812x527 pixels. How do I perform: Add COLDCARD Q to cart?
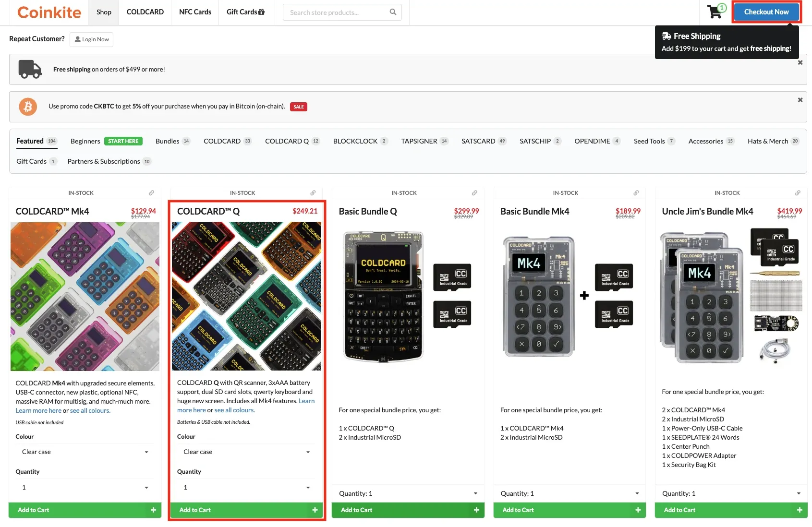[246, 510]
